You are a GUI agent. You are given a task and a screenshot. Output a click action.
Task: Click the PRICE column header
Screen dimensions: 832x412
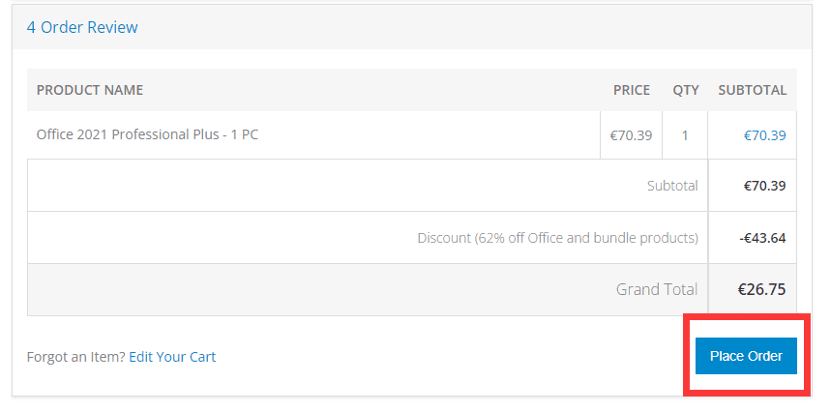[631, 90]
